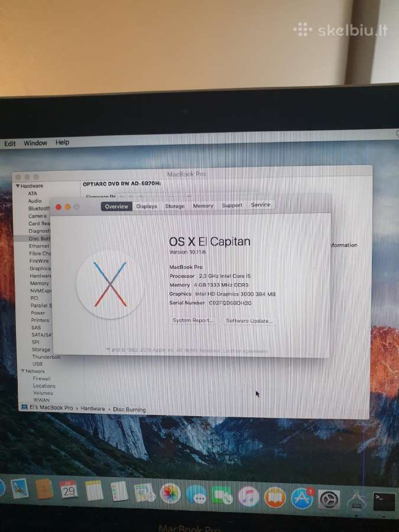Click the computer icon in the path bar
The height and width of the screenshot is (532, 399).
pos(24,407)
